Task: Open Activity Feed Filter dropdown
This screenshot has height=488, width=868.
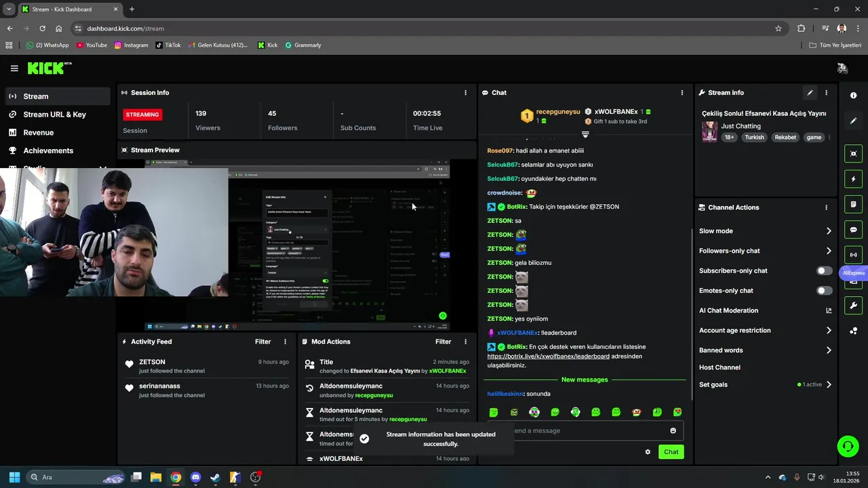Action: pos(262,342)
